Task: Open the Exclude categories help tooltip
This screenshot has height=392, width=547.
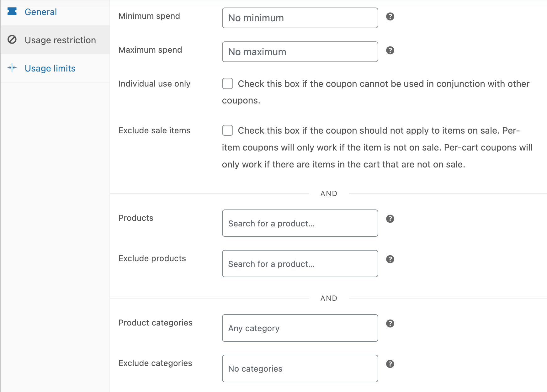Action: 390,364
